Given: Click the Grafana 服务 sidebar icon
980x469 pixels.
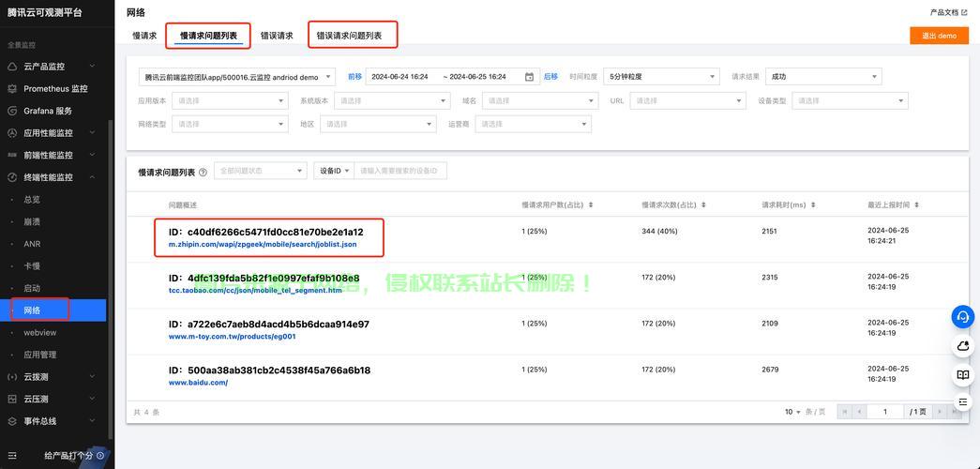Looking at the screenshot, I should [12, 111].
